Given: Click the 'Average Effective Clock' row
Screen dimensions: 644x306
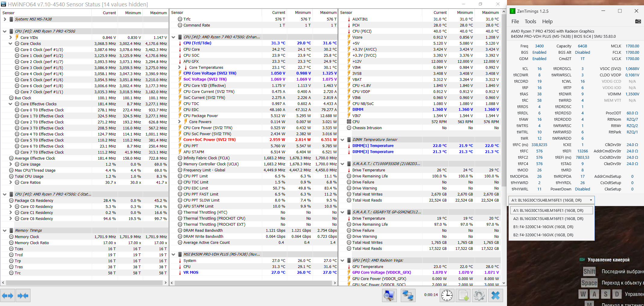Looking at the screenshot, I should [x=84, y=158].
